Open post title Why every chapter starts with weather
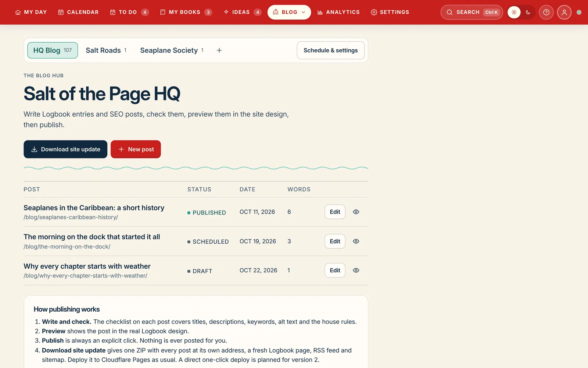The image size is (588, 368). pos(87,266)
